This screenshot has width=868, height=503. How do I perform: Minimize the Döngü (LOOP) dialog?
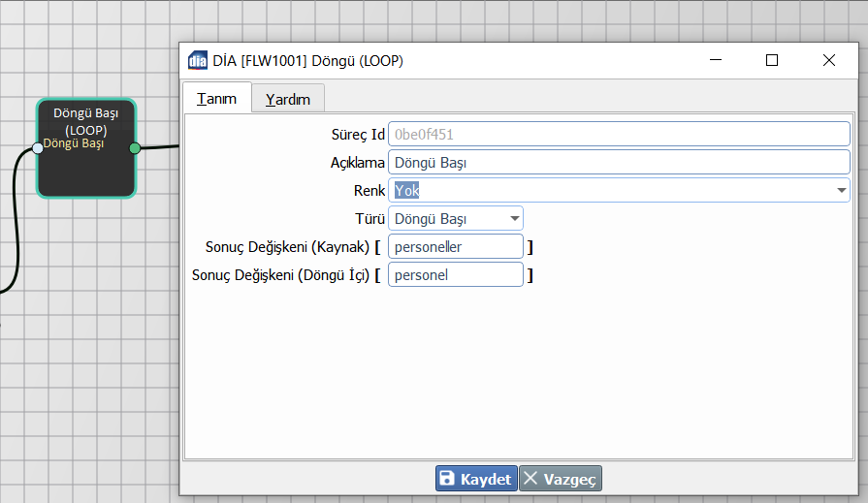[x=715, y=60]
